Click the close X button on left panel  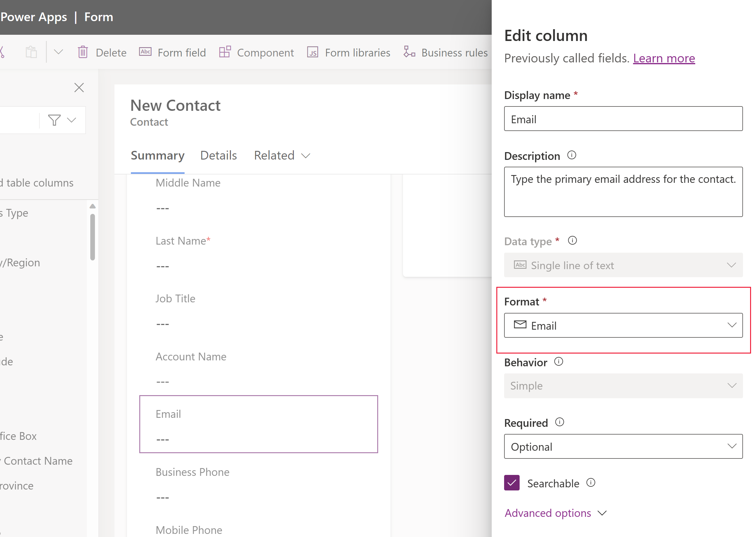[79, 87]
